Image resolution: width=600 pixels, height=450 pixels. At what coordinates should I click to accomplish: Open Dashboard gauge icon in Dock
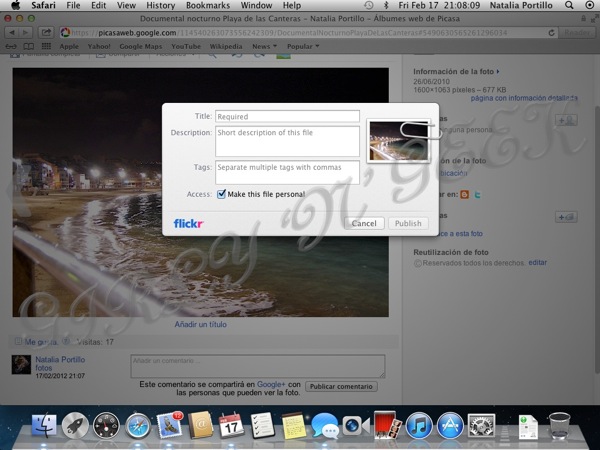tap(106, 426)
